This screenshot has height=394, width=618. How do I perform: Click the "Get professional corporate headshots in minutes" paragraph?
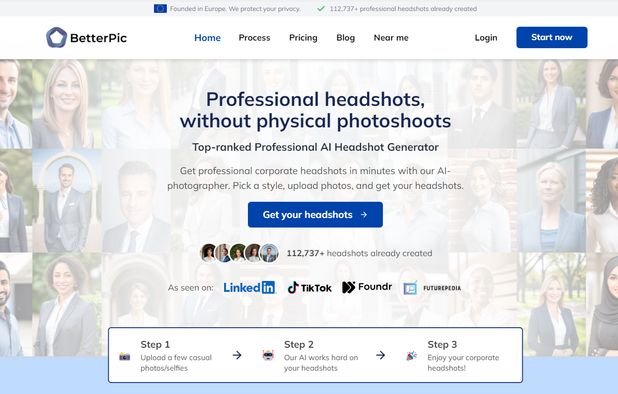pos(315,178)
